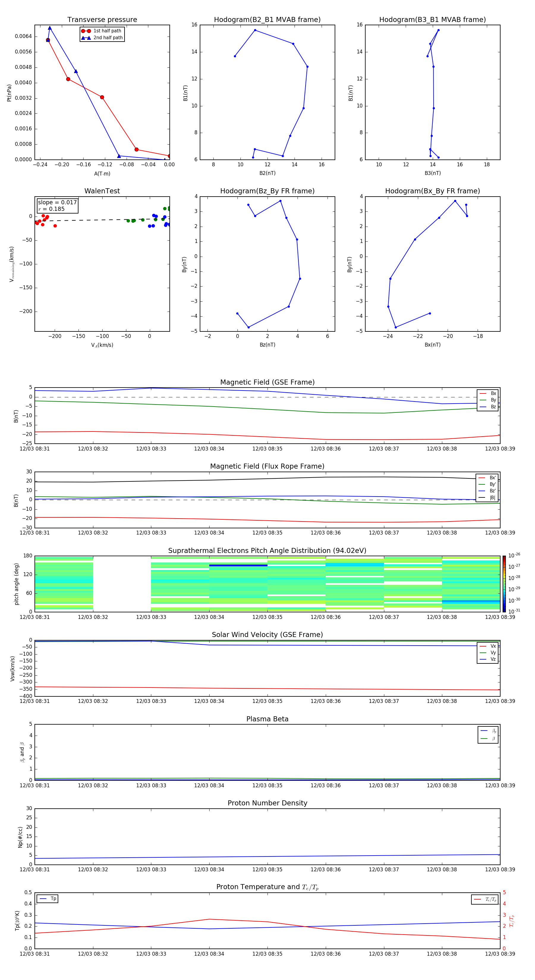Screen dimensions: 535x980
Task: Select the '1st half path' legend entry
Action: point(101,31)
